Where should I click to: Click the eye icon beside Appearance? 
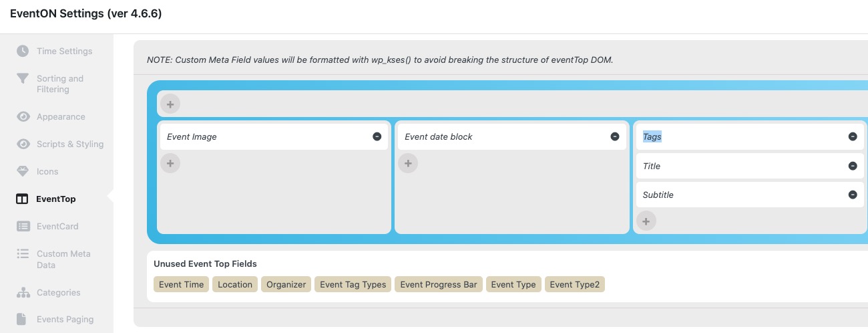[x=23, y=116]
